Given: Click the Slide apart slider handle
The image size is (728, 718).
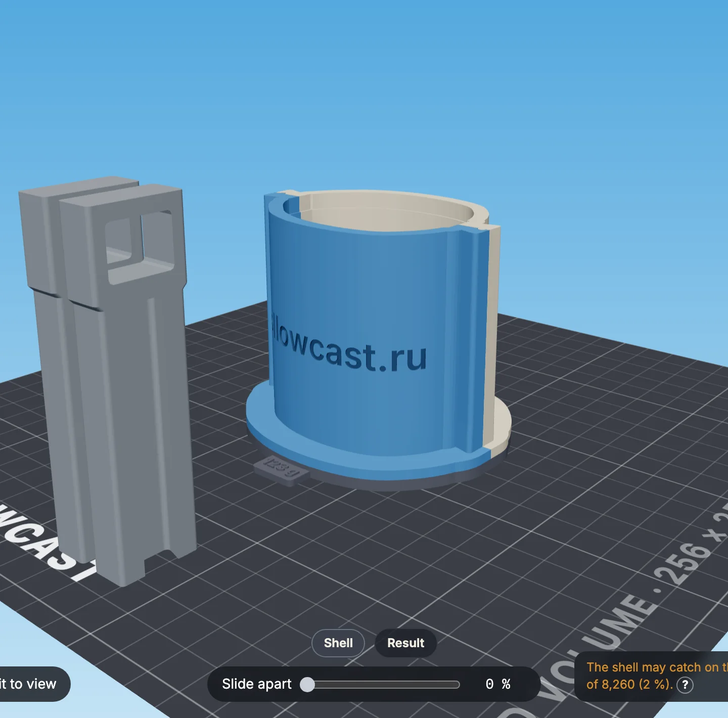Looking at the screenshot, I should click(x=307, y=684).
